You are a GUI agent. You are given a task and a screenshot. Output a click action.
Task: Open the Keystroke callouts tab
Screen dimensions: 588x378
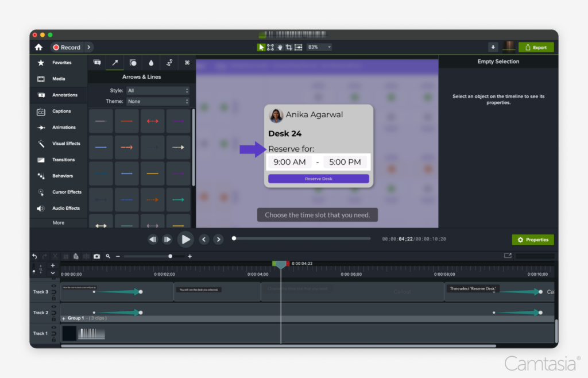coord(187,63)
